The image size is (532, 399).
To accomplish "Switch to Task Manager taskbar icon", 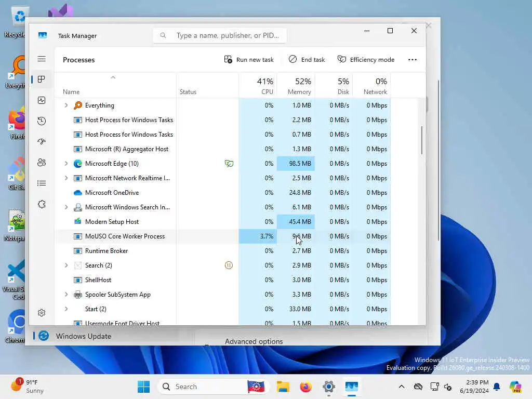I will (352, 387).
